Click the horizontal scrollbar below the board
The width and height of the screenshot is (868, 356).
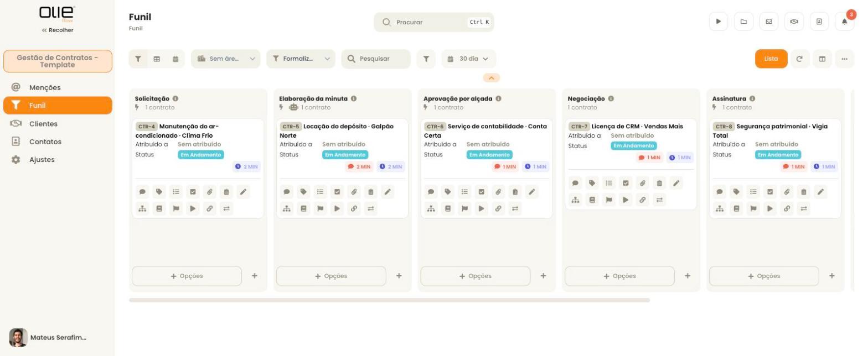click(x=389, y=300)
